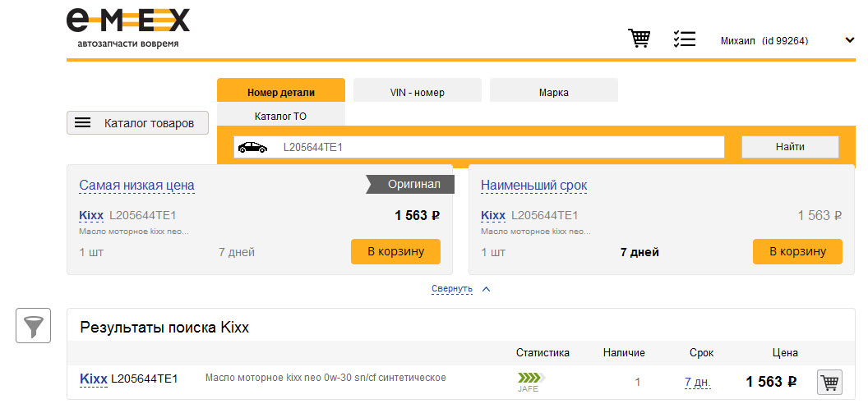Click Kixx brand link in lowest price card
Image resolution: width=868 pixels, height=413 pixels.
91,215
